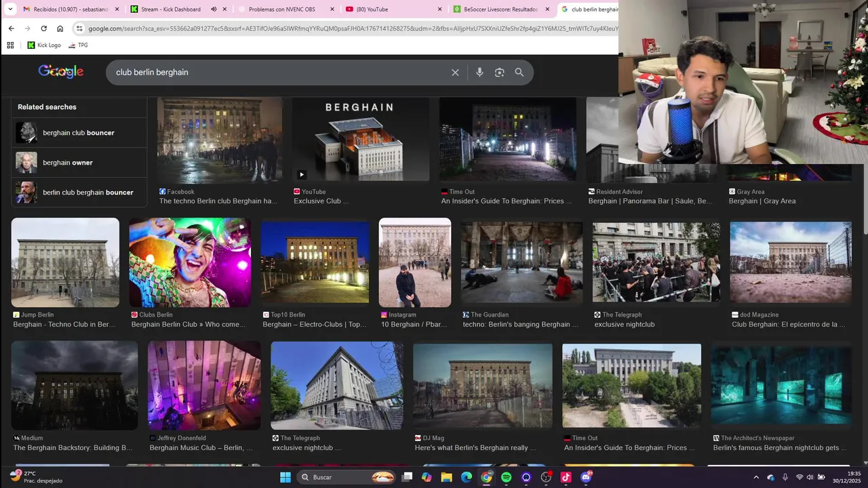Open Discord from the taskbar
This screenshot has width=868, height=488.
[x=586, y=477]
